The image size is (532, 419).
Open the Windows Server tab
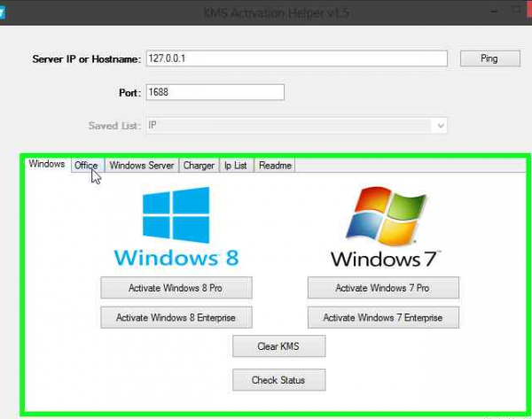pos(142,166)
